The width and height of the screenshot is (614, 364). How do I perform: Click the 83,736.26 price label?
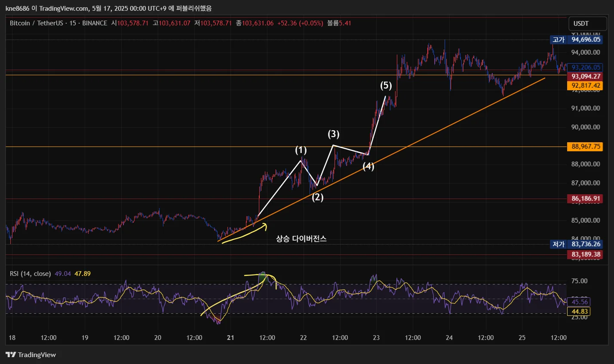(585, 244)
